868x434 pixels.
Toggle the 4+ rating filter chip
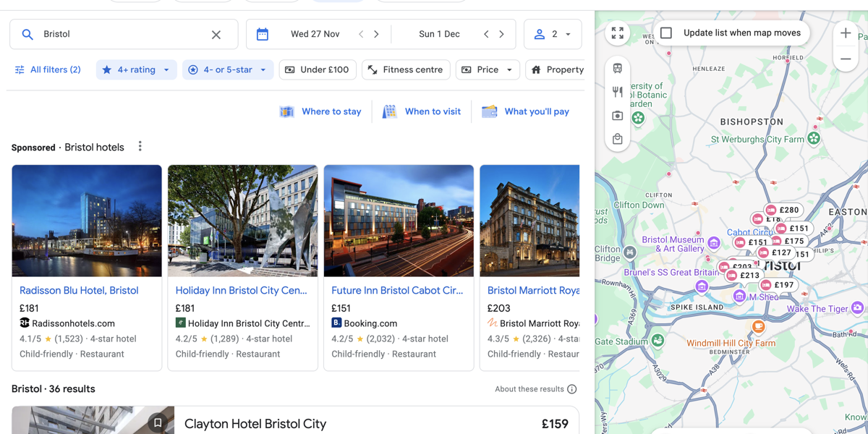point(136,69)
